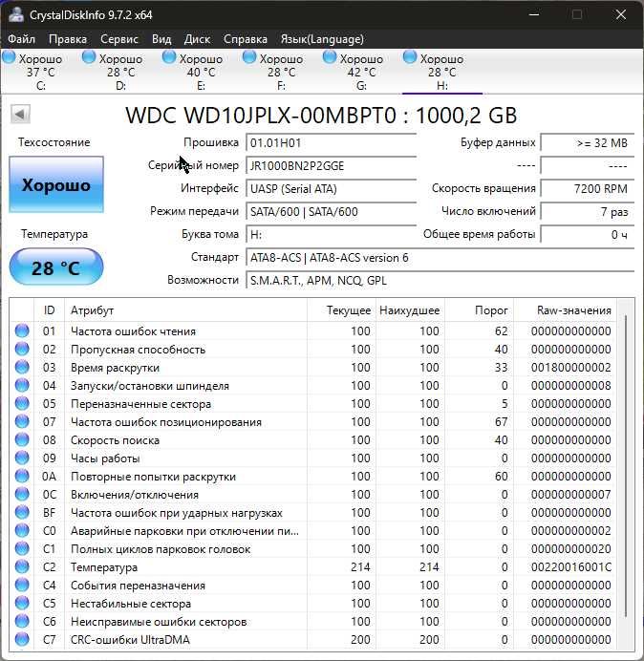Click status orb for attribute 0C Включения/отключения

(22, 494)
